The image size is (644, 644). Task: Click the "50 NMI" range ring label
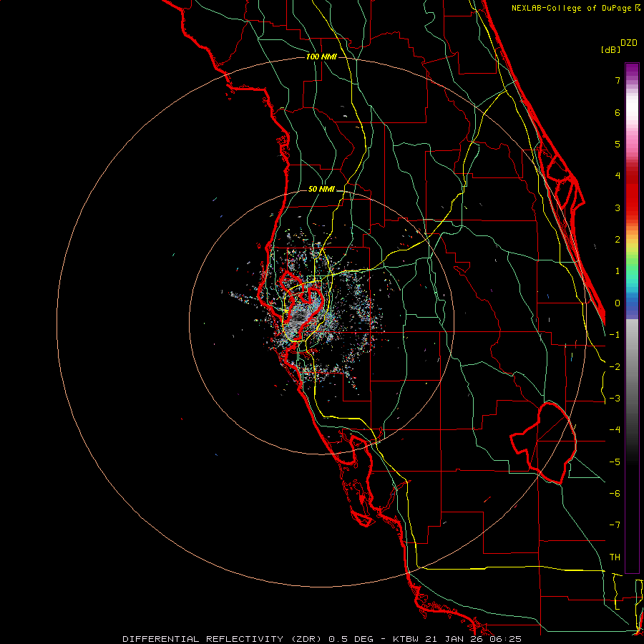point(321,190)
